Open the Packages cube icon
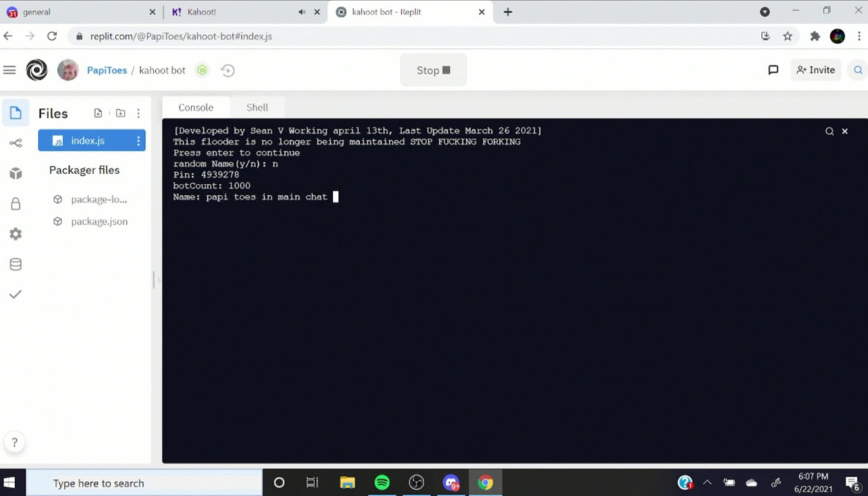This screenshot has height=496, width=868. click(x=16, y=173)
